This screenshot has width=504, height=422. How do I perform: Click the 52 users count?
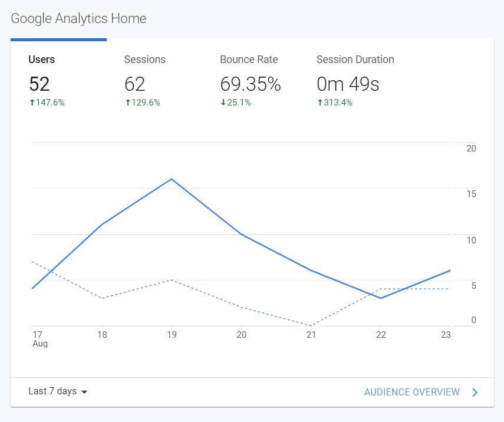pyautogui.click(x=39, y=84)
